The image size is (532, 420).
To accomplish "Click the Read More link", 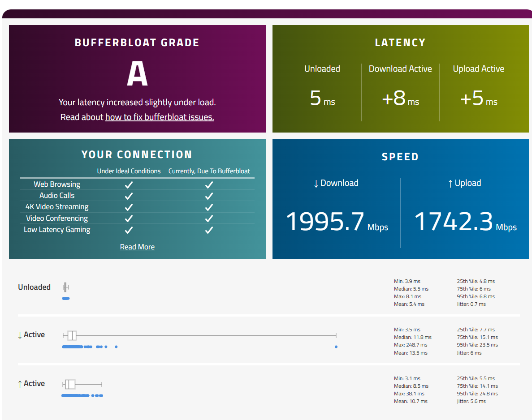I will point(137,247).
